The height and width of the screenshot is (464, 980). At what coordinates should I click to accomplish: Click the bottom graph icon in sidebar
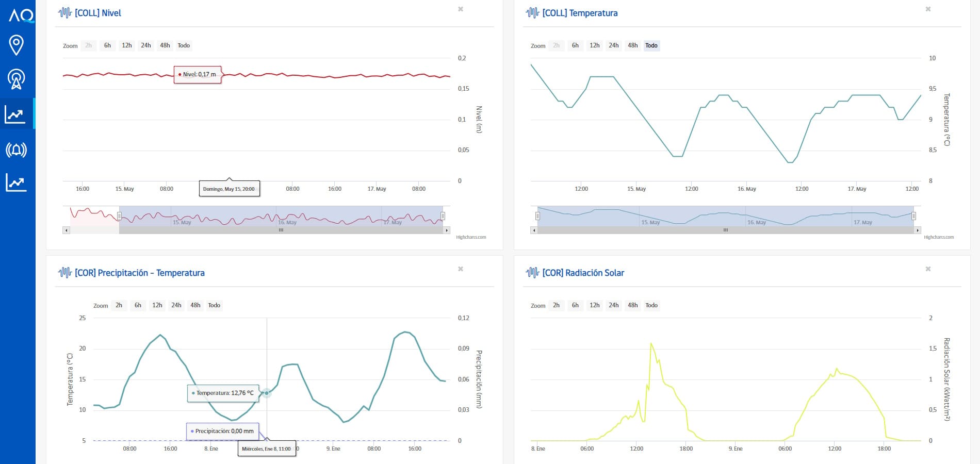tap(16, 183)
